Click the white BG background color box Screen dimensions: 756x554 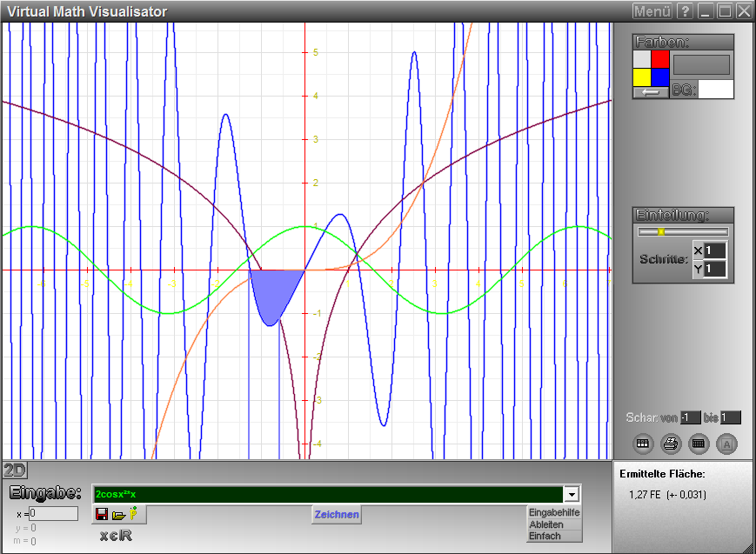[x=715, y=90]
